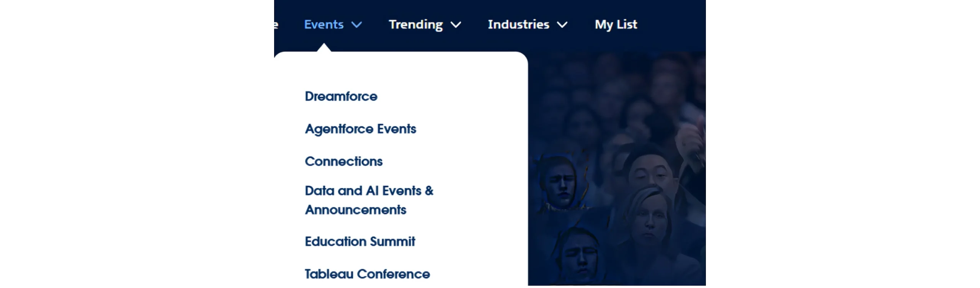Viewport: 980px width, 288px height.
Task: Choose the first entry in the Events dropdown
Action: click(x=341, y=97)
